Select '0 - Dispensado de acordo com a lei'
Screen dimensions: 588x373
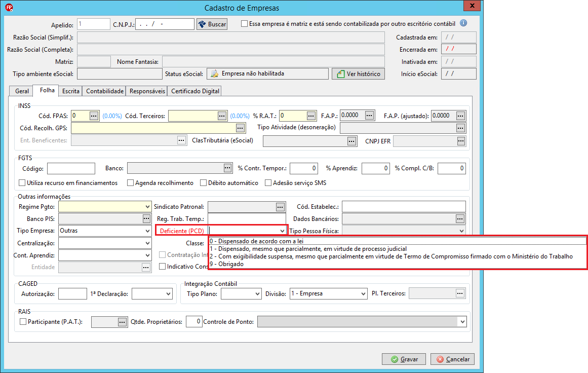click(398, 241)
